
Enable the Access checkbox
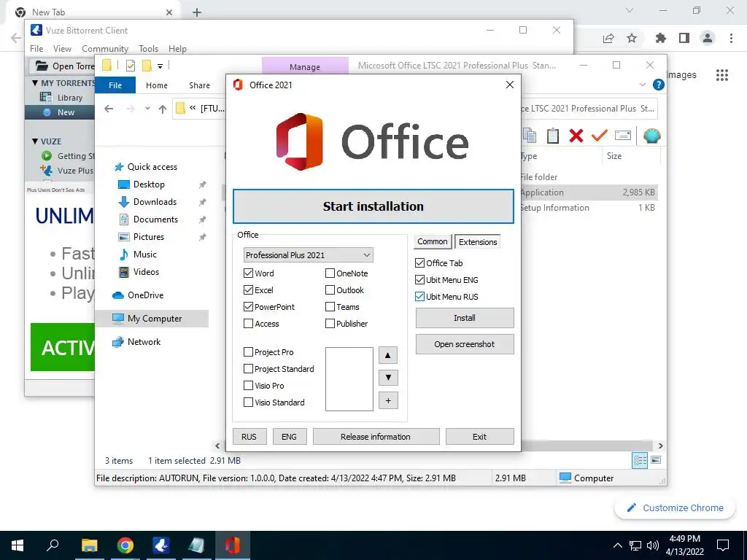coord(248,324)
